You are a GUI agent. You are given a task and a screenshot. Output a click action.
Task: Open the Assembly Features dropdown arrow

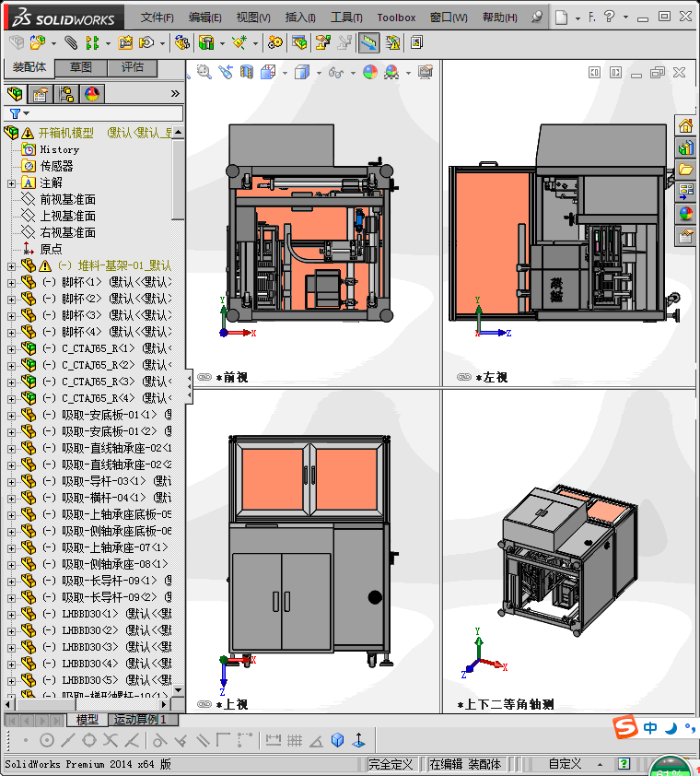pyautogui.click(x=222, y=43)
